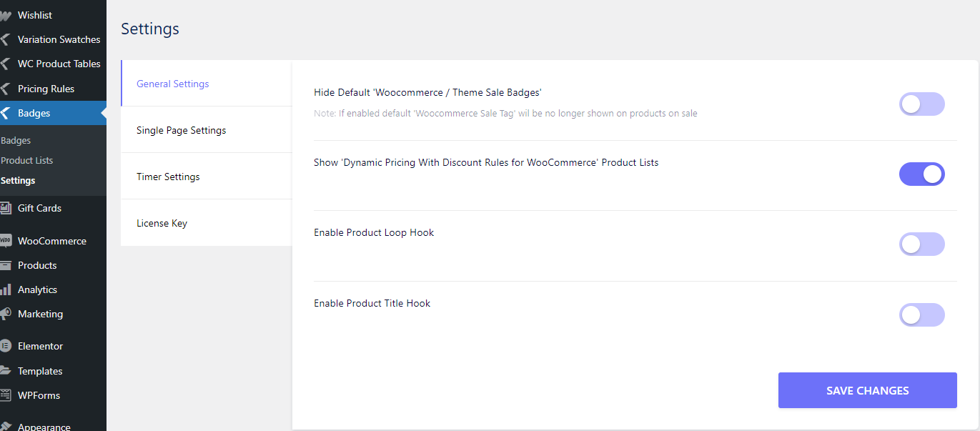Click the Settings page heading

pos(150,29)
